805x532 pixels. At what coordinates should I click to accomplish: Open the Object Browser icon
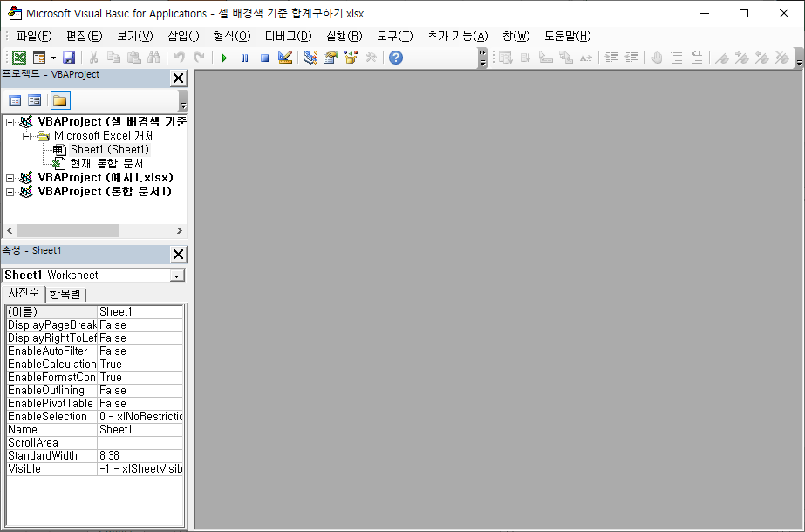coord(351,58)
